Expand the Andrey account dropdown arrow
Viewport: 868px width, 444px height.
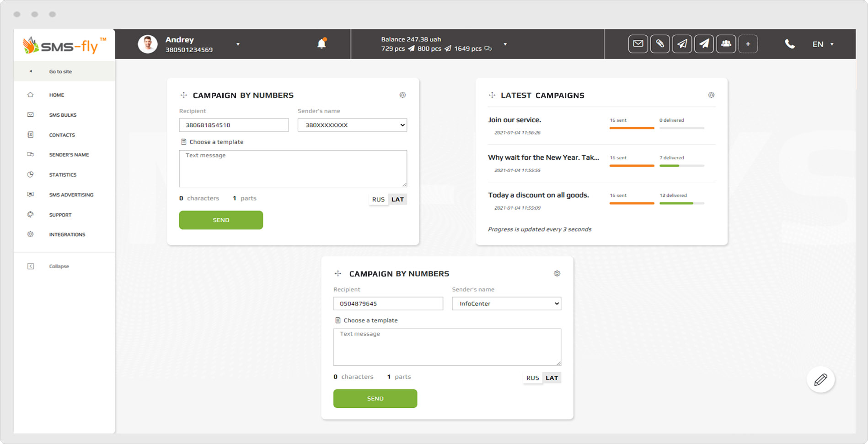coord(238,44)
